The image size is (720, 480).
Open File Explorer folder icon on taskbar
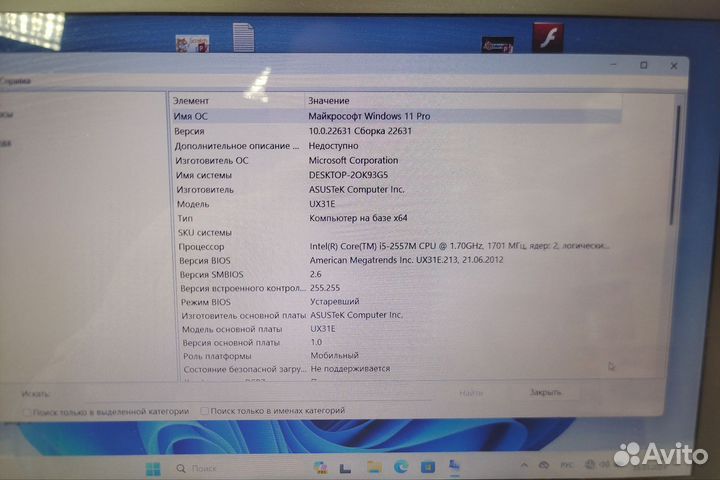pos(375,467)
